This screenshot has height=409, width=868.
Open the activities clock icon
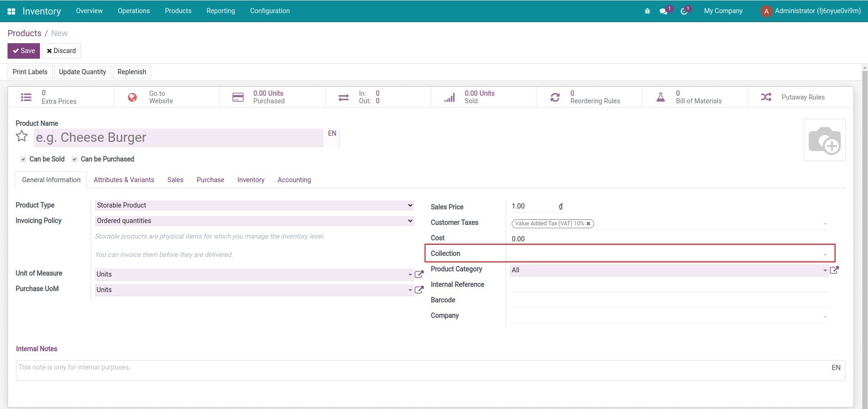pos(684,11)
